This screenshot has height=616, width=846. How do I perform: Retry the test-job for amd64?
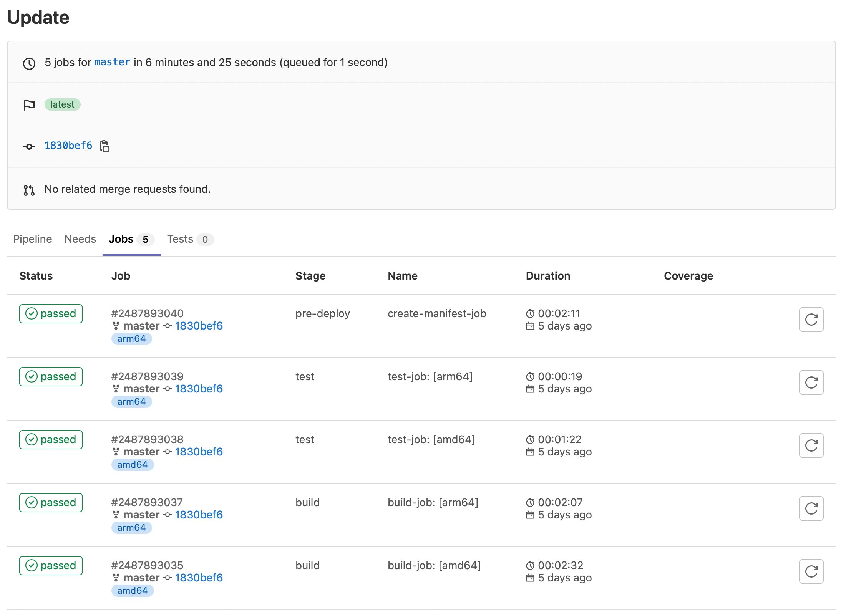811,445
